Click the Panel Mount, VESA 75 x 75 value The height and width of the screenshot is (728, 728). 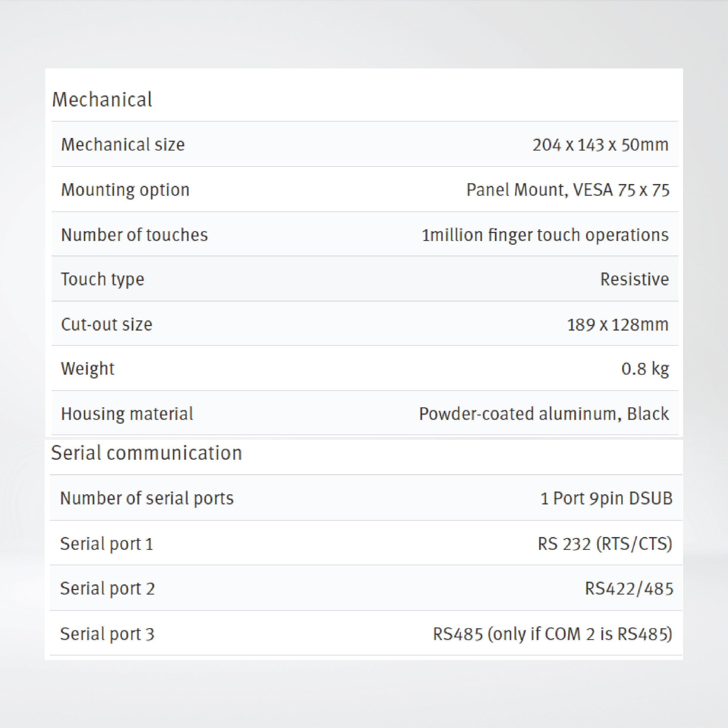coord(568,190)
